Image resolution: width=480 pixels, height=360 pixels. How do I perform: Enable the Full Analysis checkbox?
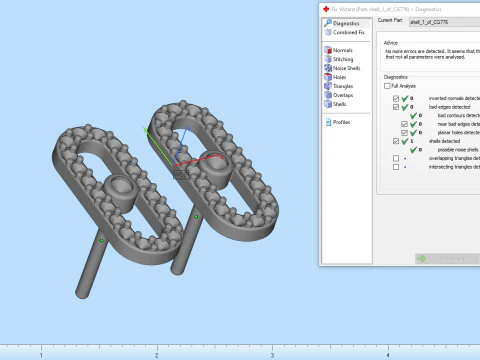[387, 86]
